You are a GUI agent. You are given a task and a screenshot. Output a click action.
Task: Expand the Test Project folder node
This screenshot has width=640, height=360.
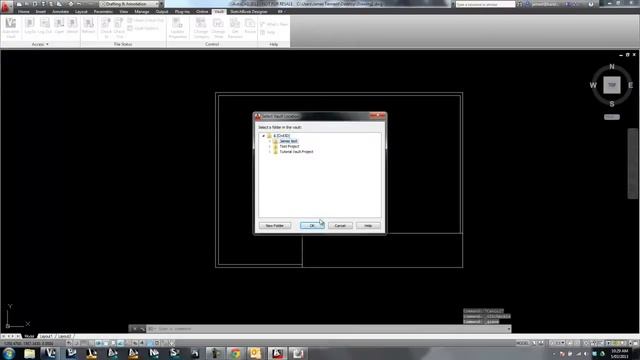[x=270, y=147]
